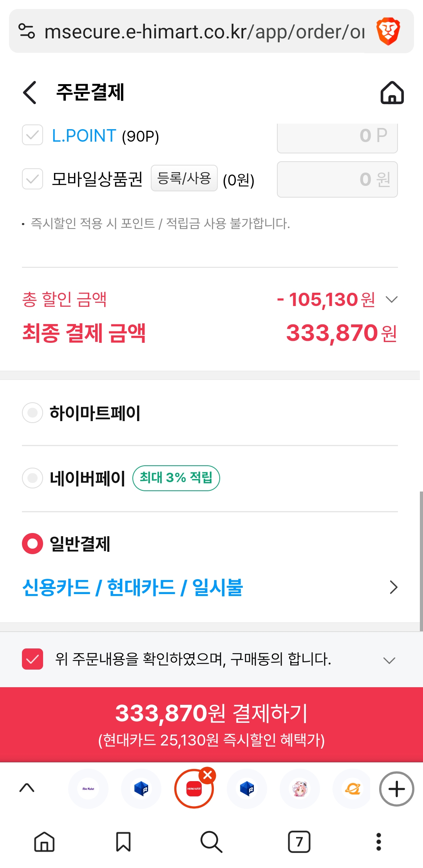Open the tab switcher showing 7 tabs
This screenshot has height=868, width=423.
pyautogui.click(x=299, y=842)
